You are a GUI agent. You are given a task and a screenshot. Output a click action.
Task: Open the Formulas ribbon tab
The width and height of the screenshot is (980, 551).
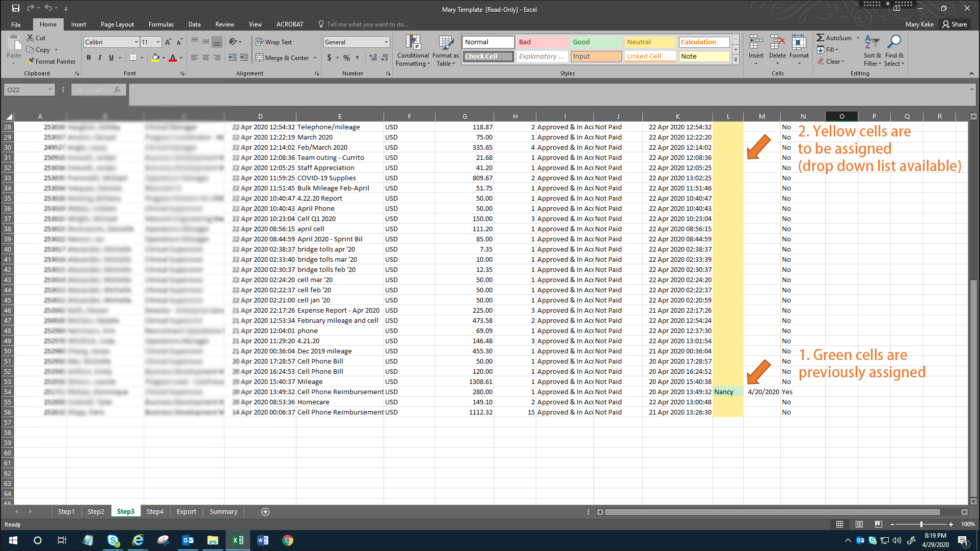pyautogui.click(x=161, y=24)
